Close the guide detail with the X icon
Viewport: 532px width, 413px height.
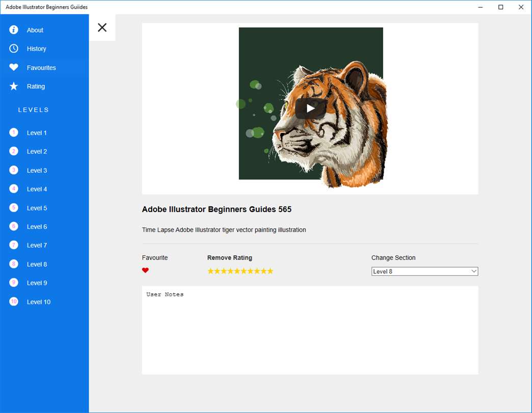click(x=102, y=28)
